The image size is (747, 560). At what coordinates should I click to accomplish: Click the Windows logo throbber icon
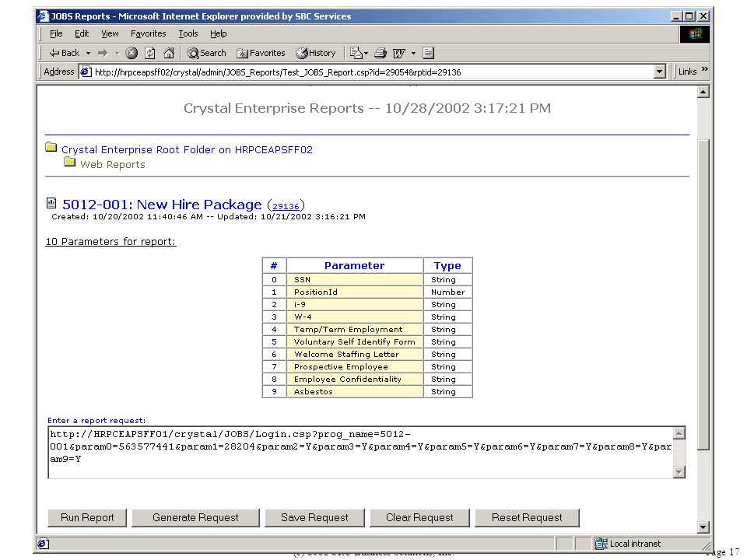[695, 33]
